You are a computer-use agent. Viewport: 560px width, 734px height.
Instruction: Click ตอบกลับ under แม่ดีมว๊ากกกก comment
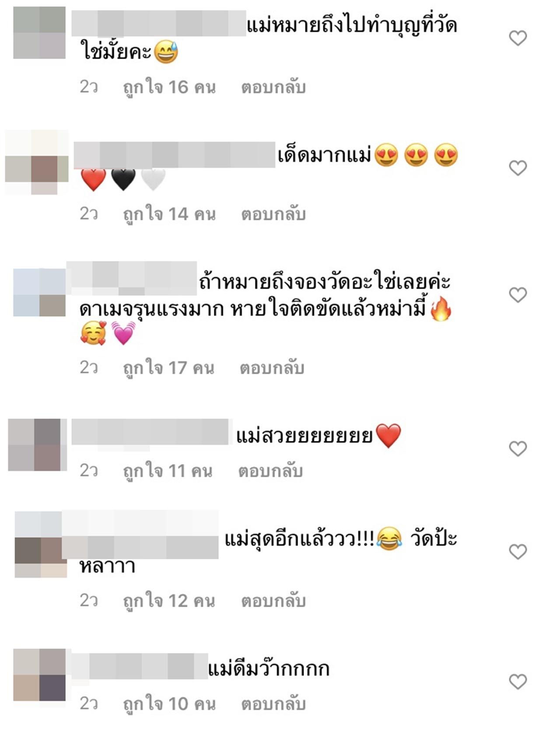coord(273,704)
